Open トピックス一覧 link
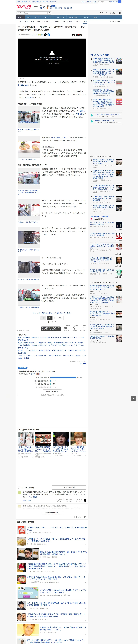The image size is (138, 644). [x=115, y=22]
